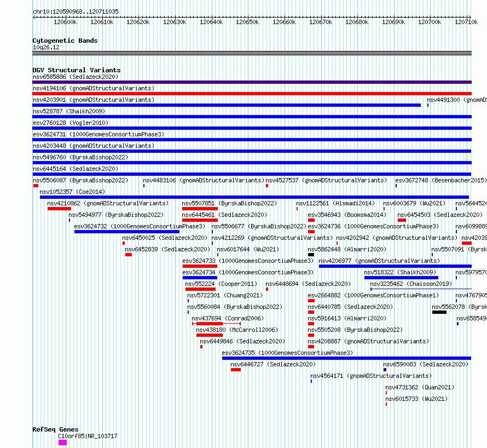
Task: Click nsv5722301 (Chuang2021) label
Action: coord(225,295)
